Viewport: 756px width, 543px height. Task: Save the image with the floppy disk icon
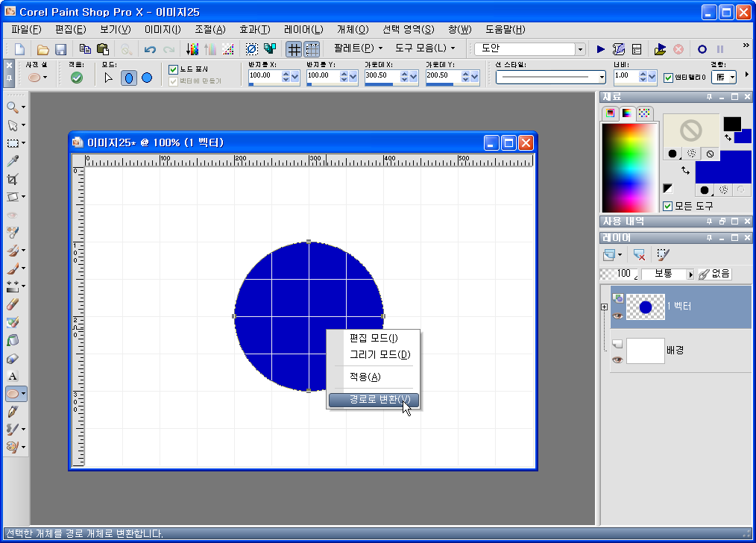pos(60,49)
